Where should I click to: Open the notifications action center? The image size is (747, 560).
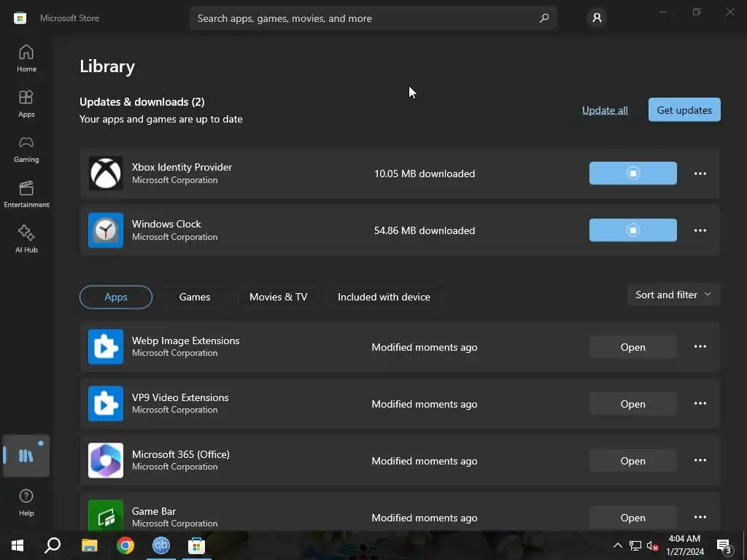click(724, 545)
